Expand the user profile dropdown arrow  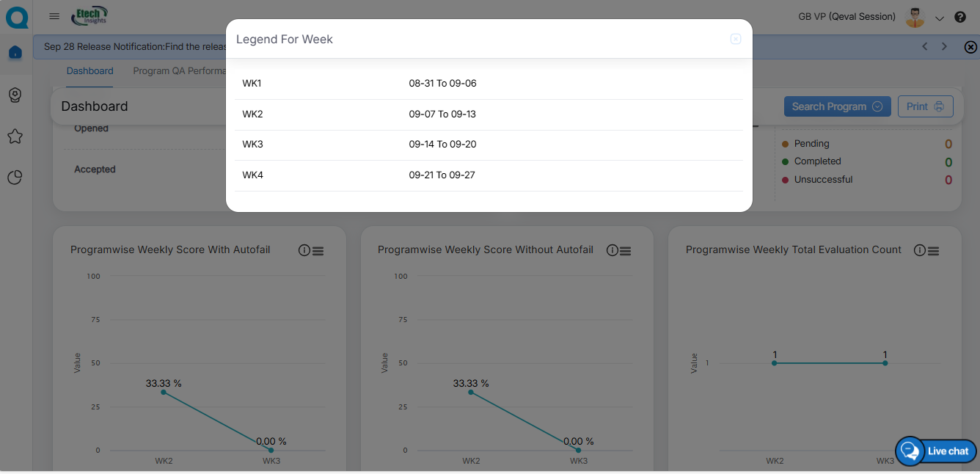point(940,18)
